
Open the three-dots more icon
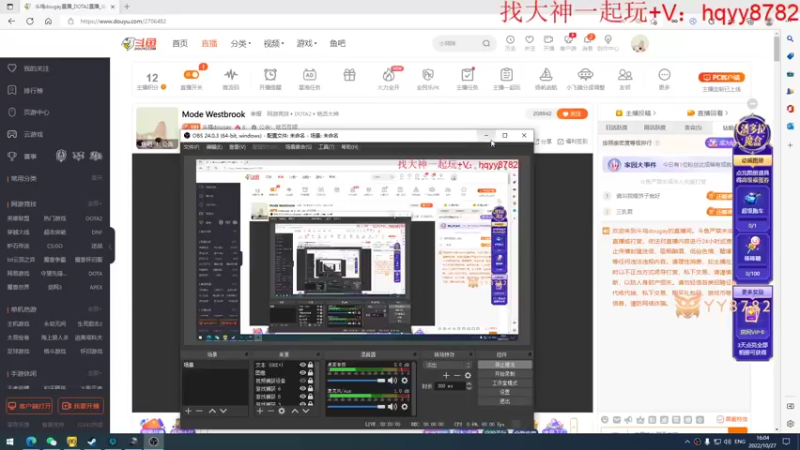(x=664, y=75)
